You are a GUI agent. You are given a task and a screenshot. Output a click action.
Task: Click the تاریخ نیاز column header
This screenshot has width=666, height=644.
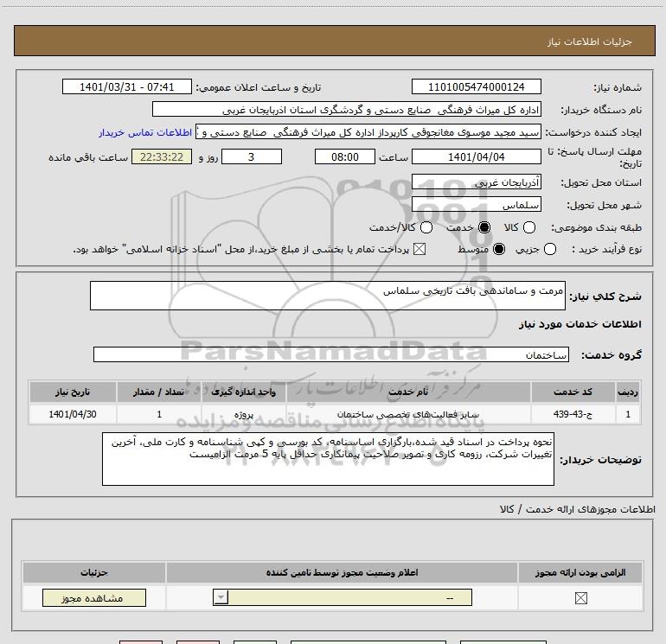tap(73, 392)
